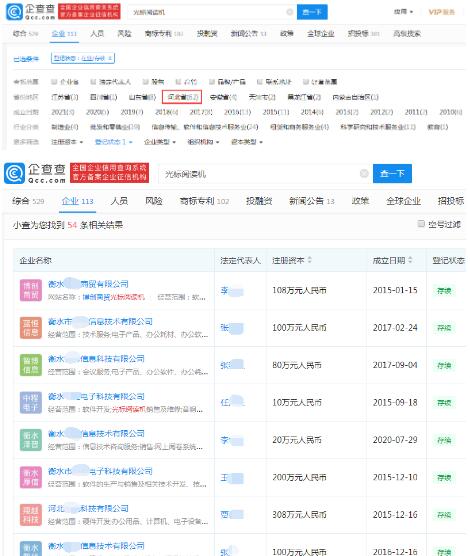Expand the 登记状态 filter dropdown
The height and width of the screenshot is (556, 470).
click(114, 142)
